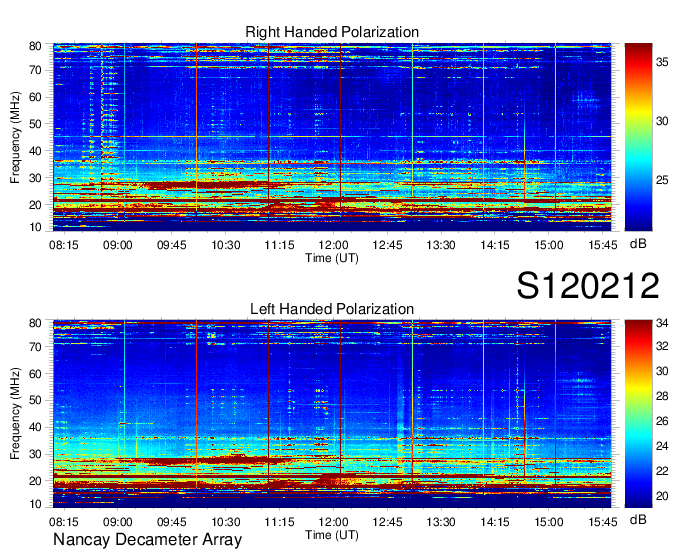The height and width of the screenshot is (552, 680).
Task: Click "40" frequency tick on Right Handed plot
Action: click(x=35, y=151)
